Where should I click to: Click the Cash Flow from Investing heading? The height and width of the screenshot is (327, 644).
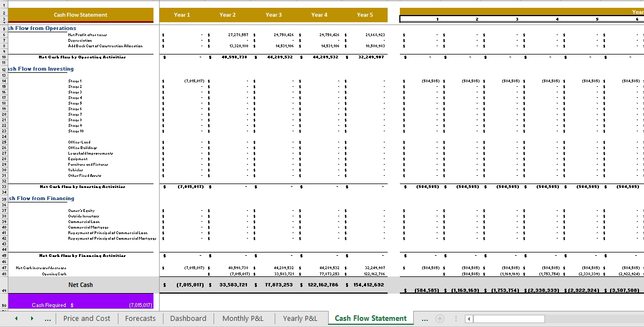41,69
